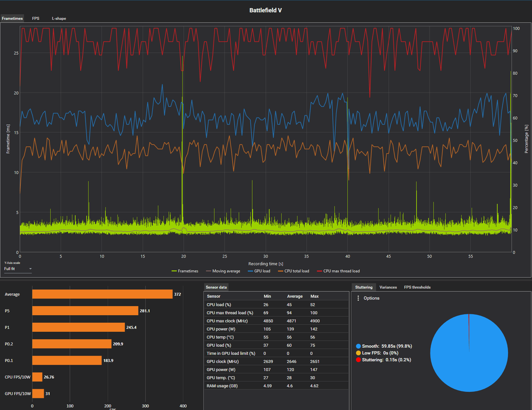Click the Sensor column header

tap(213, 296)
